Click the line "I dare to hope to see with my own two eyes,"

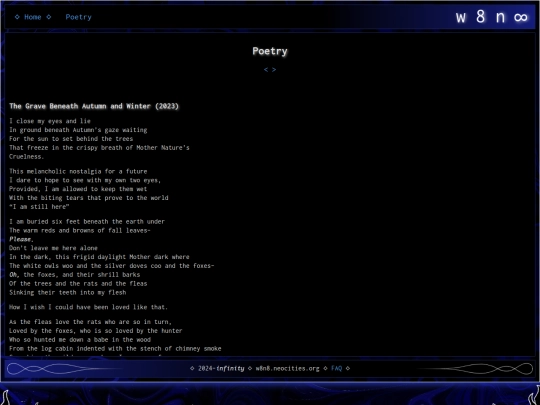pyautogui.click(x=85, y=180)
